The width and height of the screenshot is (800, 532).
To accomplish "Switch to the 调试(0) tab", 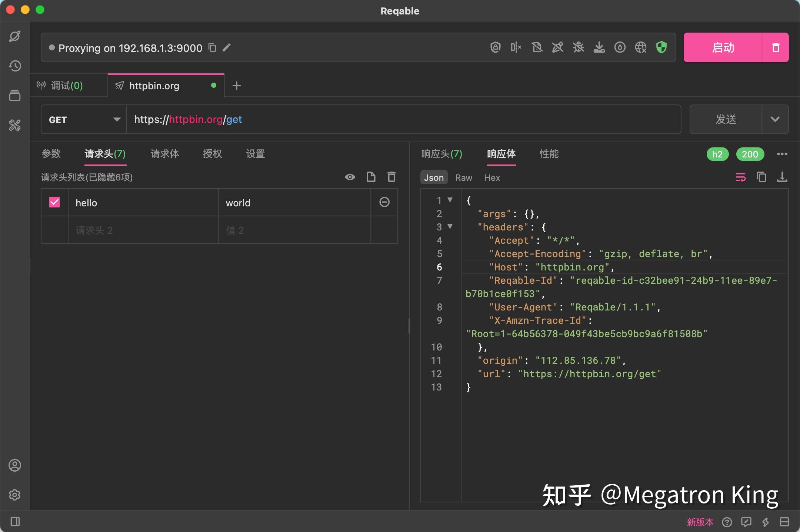I will click(x=69, y=86).
